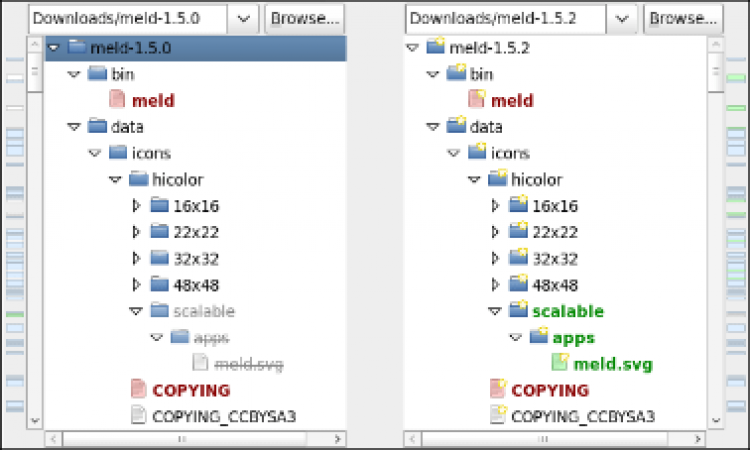Viewport: 750px width, 450px height.
Task: Click the 16x16 folder icon in left pane
Action: point(159,205)
